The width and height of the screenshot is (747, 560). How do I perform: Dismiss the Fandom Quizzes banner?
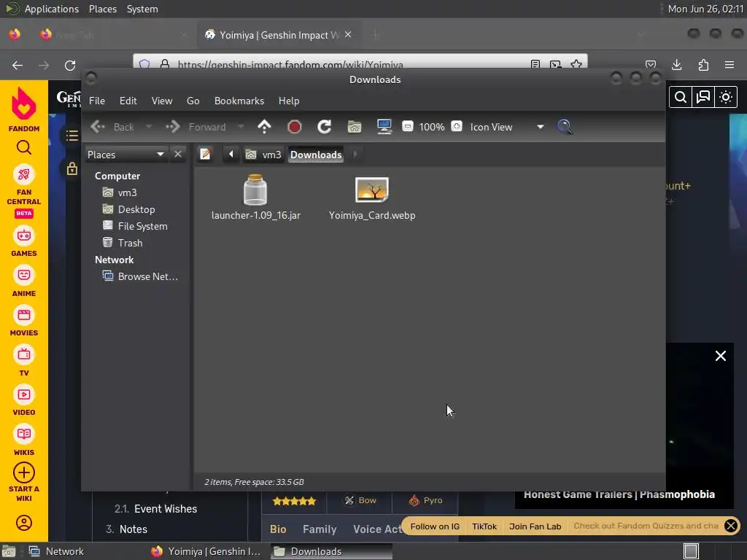click(731, 526)
